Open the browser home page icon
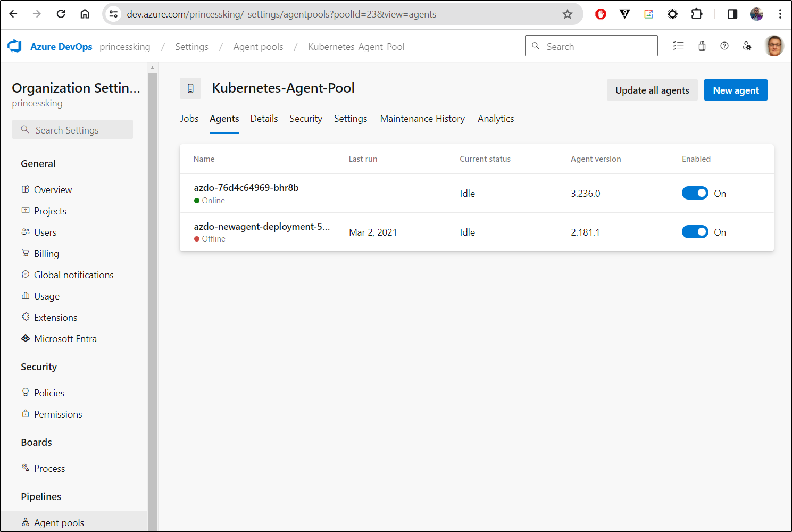Screen dimensions: 792x532 pos(85,14)
